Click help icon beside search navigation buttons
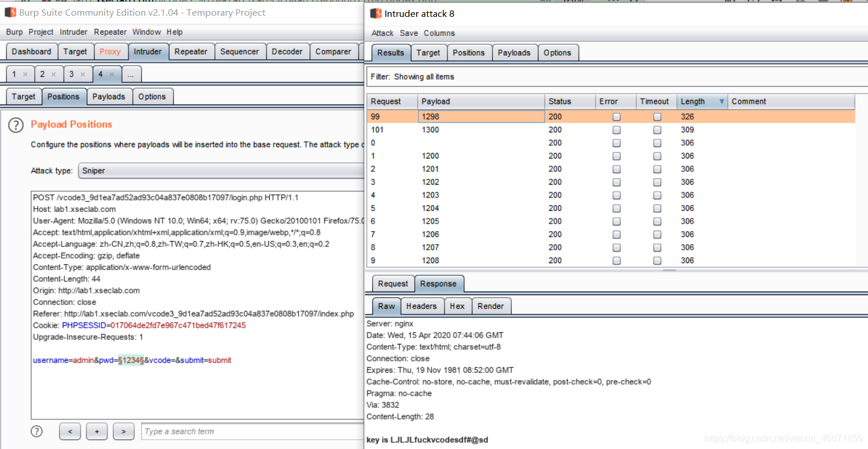Screen dimensions: 868x449 [37, 431]
